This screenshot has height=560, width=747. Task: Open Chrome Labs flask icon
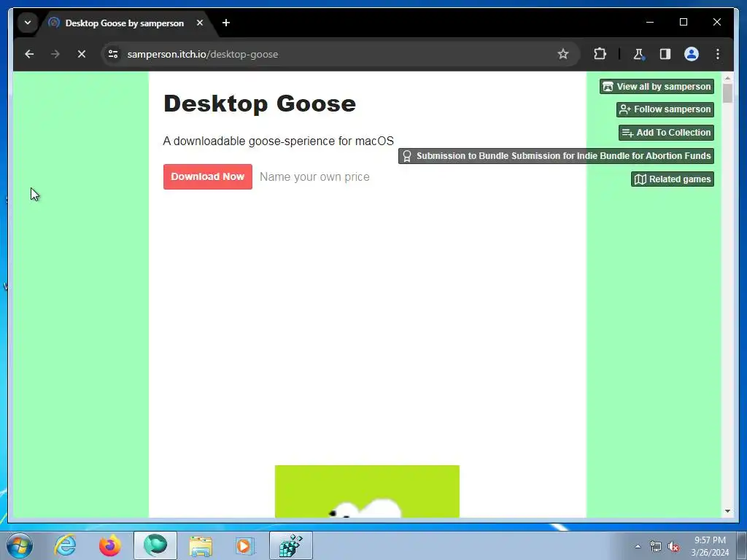pyautogui.click(x=638, y=54)
